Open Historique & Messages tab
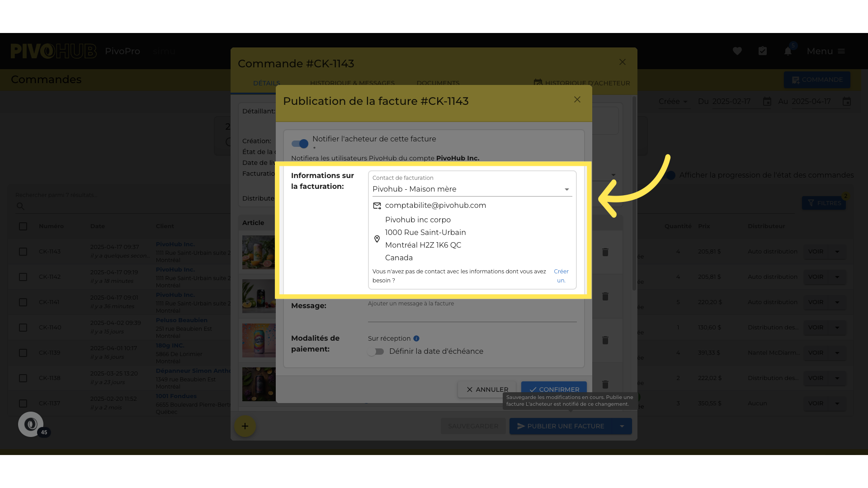Screen dimensions: 868x488 point(352,83)
